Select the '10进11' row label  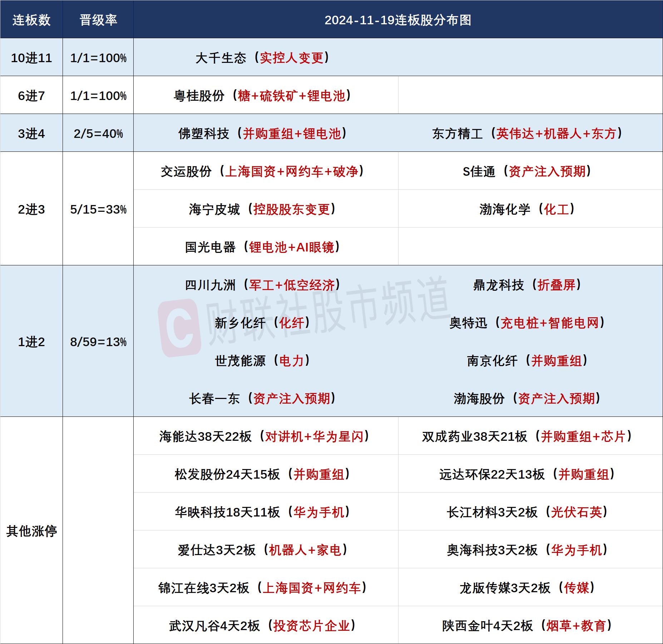coord(31,58)
